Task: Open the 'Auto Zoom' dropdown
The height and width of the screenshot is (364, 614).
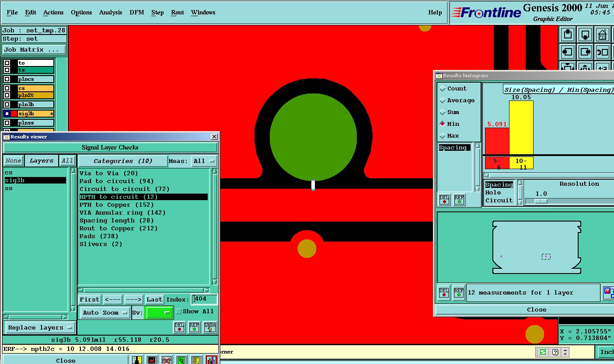Action: tap(105, 312)
